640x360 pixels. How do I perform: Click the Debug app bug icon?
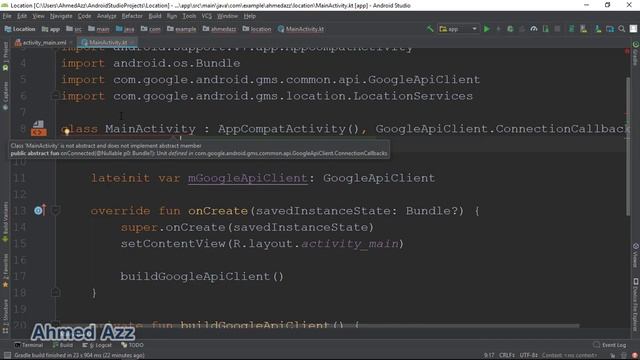(x=510, y=29)
